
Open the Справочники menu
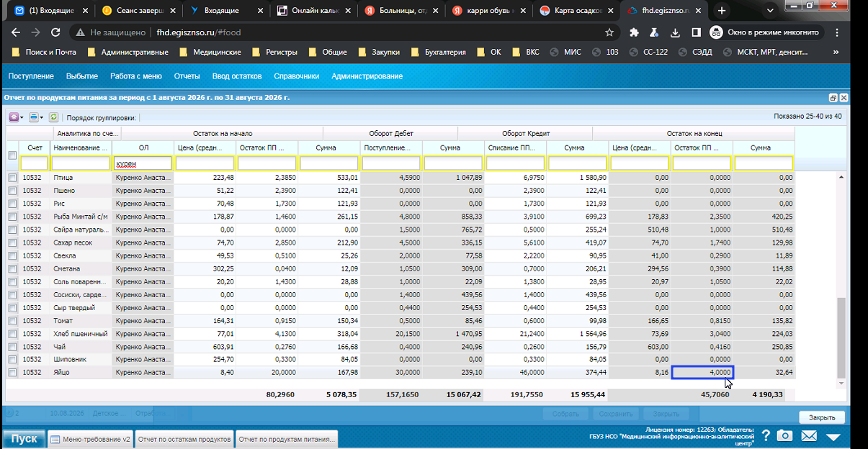click(x=296, y=76)
